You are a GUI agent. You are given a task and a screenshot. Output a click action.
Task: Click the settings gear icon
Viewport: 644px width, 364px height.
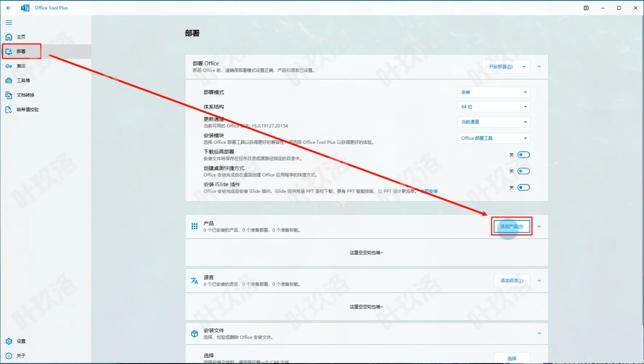[x=9, y=341]
